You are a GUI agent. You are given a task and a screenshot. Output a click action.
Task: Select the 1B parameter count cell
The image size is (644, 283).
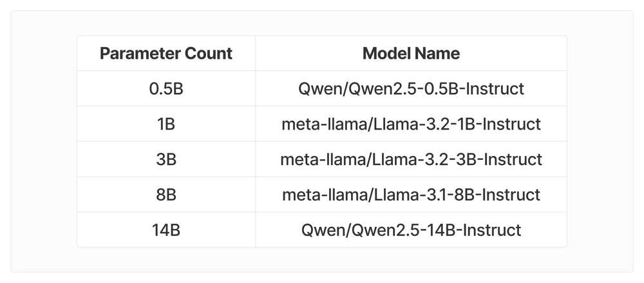click(x=166, y=124)
